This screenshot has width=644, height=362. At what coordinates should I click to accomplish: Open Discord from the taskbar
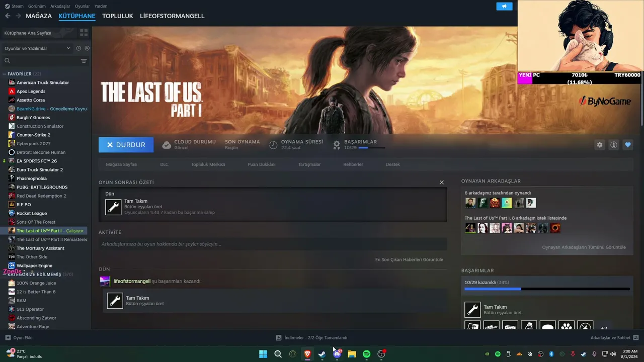[337, 354]
